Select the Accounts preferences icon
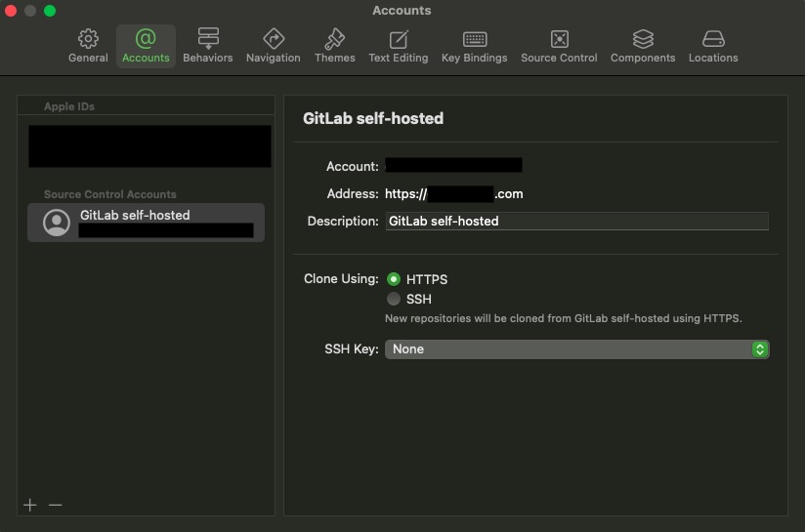 click(x=146, y=45)
